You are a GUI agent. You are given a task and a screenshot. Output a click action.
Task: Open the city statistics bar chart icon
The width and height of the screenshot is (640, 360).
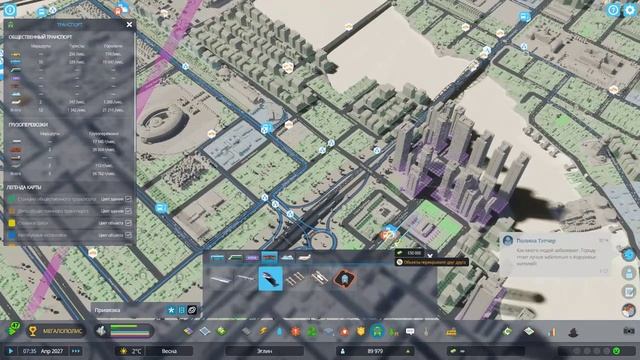551,332
